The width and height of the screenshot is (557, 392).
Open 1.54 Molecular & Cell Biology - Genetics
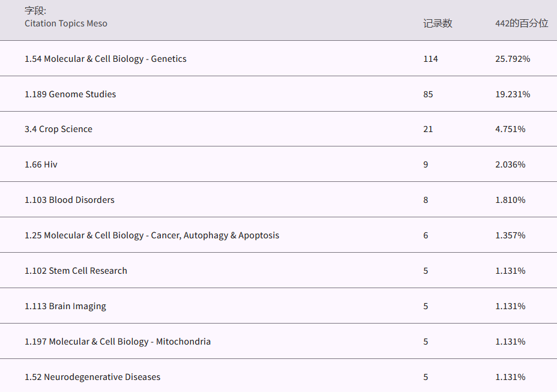coord(106,59)
